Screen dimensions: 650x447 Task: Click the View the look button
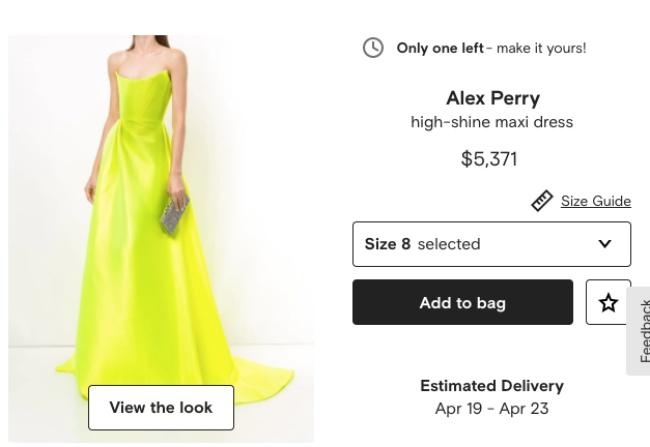click(161, 407)
